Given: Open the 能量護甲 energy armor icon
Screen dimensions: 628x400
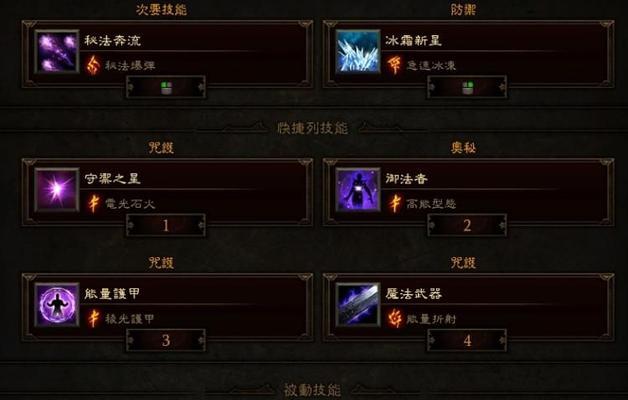Looking at the screenshot, I should 57,305.
